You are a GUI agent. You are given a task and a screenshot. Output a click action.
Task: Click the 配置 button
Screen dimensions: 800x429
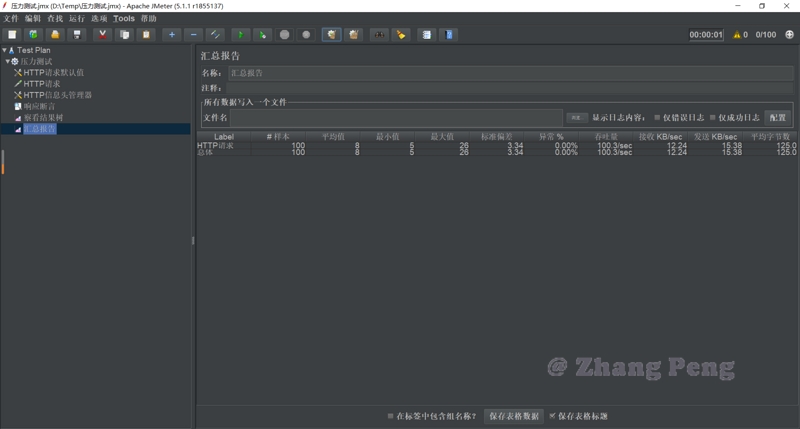tap(777, 118)
